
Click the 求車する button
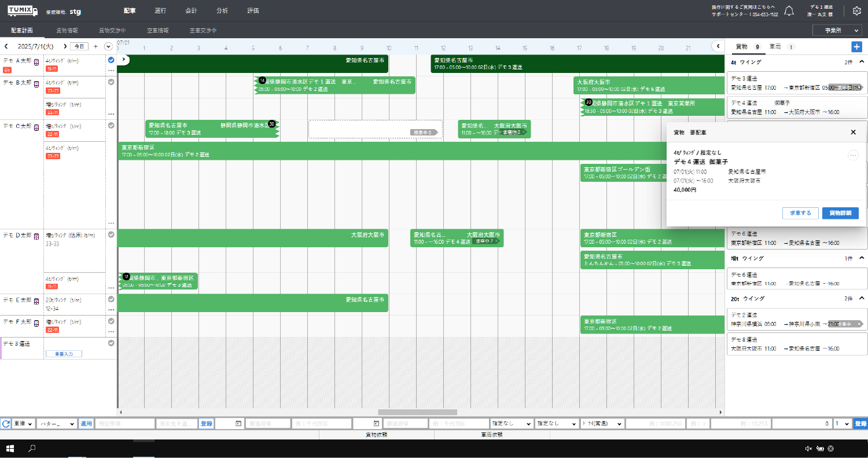(x=800, y=213)
